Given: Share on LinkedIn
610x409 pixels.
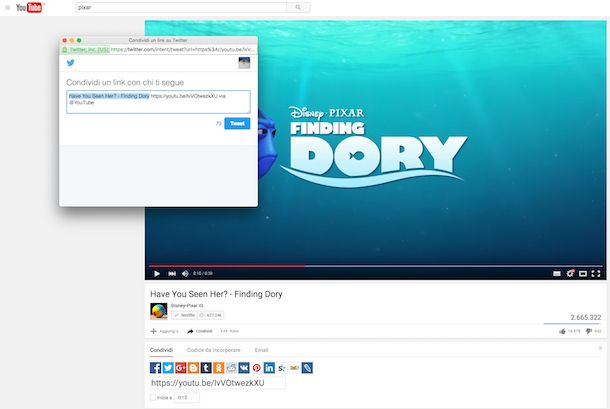Looking at the screenshot, I should 269,368.
